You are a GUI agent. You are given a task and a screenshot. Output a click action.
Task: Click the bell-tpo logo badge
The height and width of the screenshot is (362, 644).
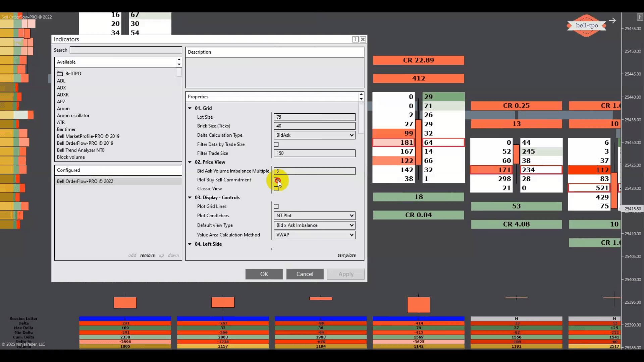click(x=587, y=25)
